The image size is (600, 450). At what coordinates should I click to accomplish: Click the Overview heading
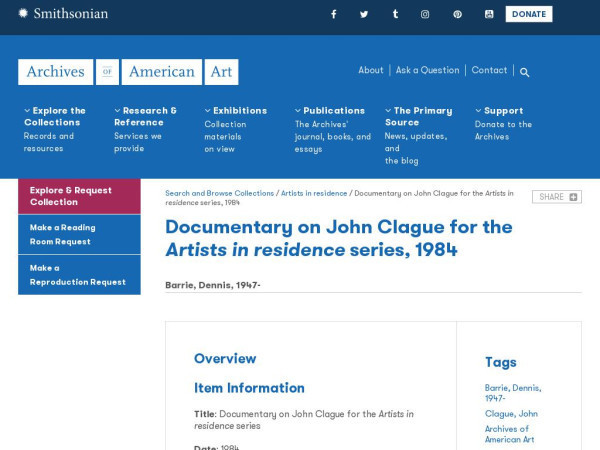pyautogui.click(x=225, y=359)
